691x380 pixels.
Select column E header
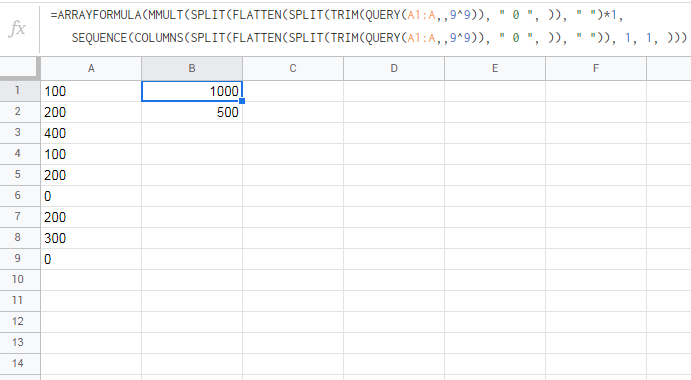tap(495, 68)
